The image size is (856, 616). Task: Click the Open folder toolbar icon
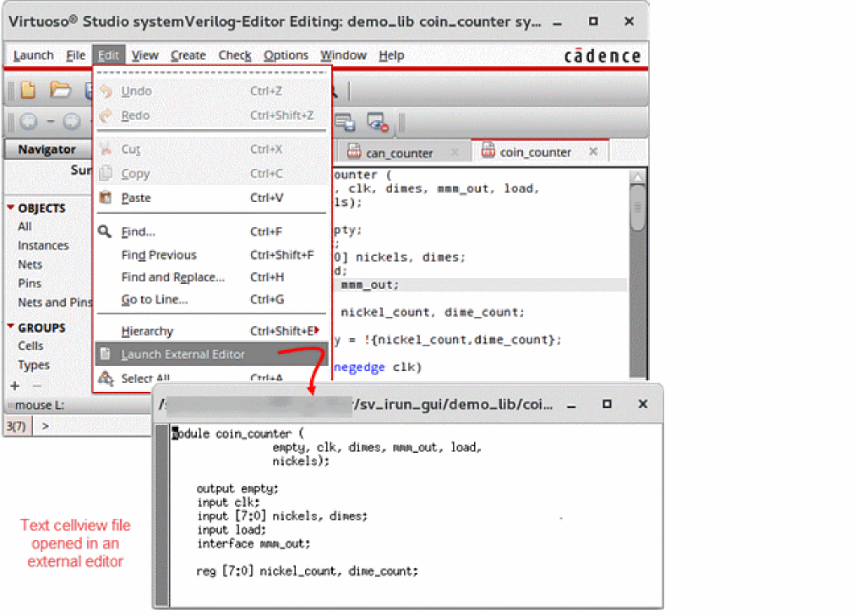pos(60,90)
